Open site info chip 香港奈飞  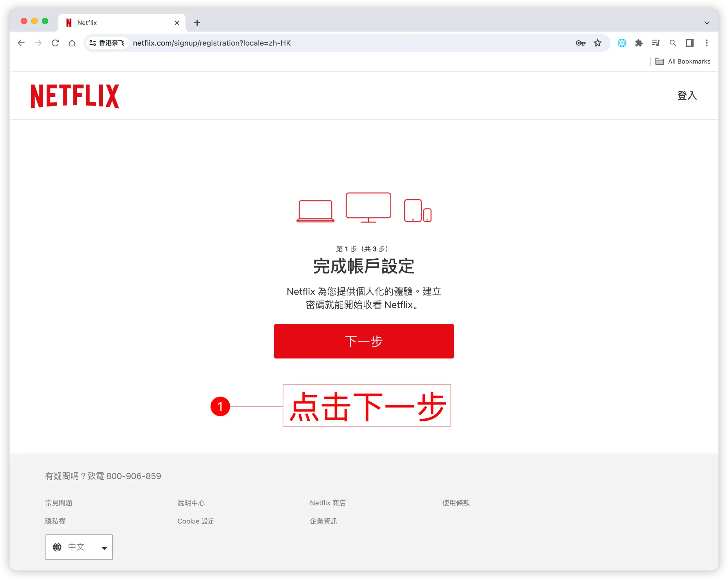107,43
